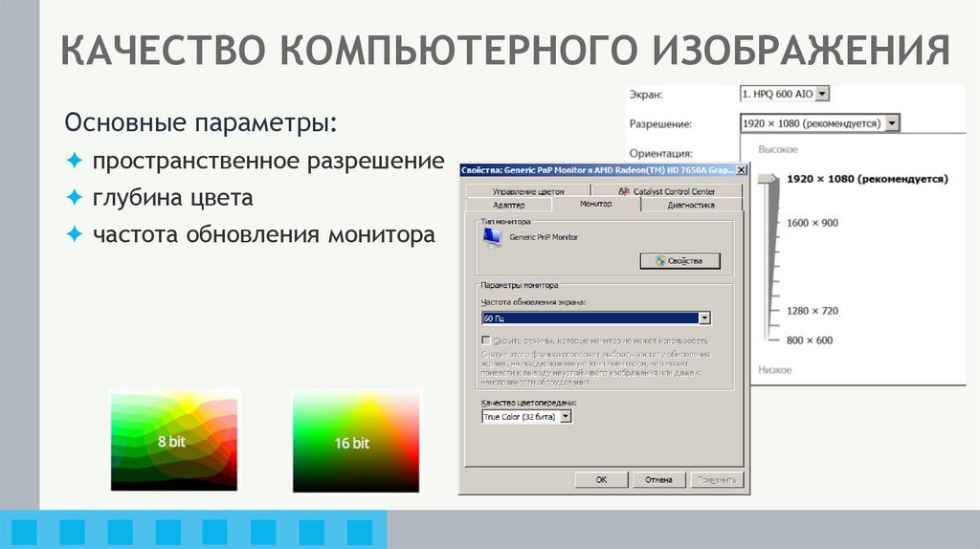Open True Color (32 бита) dropdown

(x=565, y=417)
